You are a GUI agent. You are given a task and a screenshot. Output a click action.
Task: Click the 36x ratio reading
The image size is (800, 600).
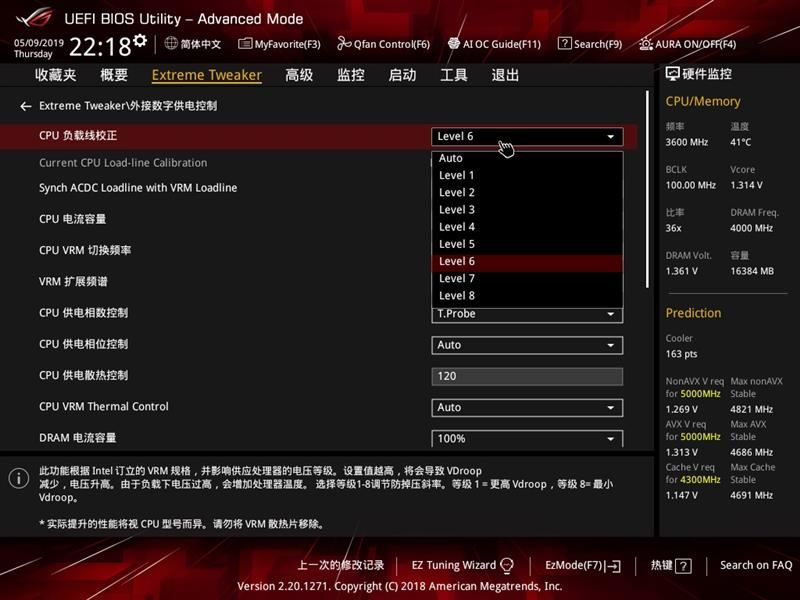pyautogui.click(x=673, y=228)
